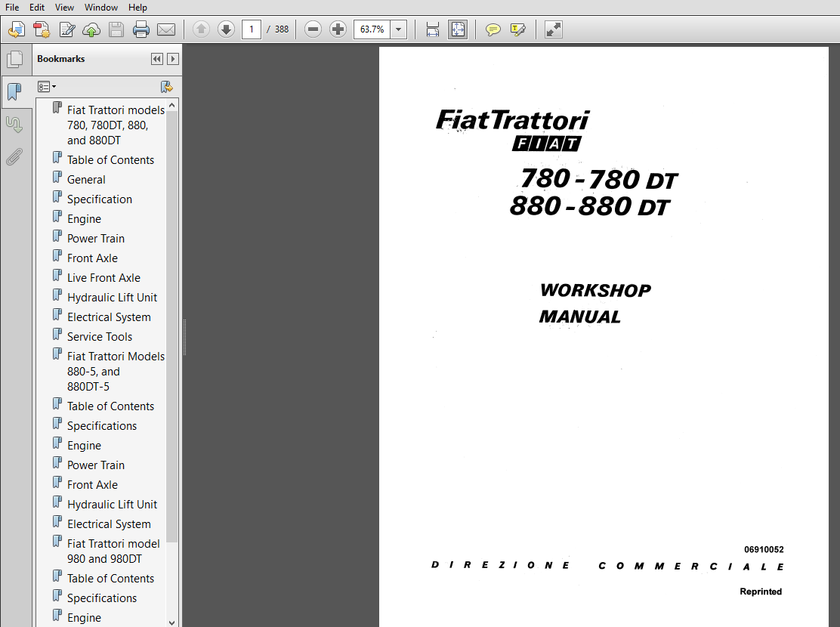Click the zoom out minus button

[x=313, y=29]
